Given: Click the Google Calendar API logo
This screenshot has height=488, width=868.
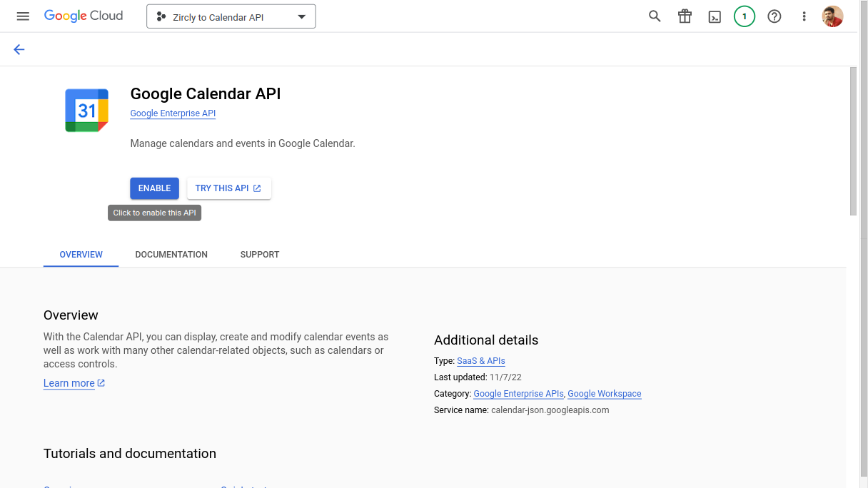Looking at the screenshot, I should pyautogui.click(x=86, y=111).
